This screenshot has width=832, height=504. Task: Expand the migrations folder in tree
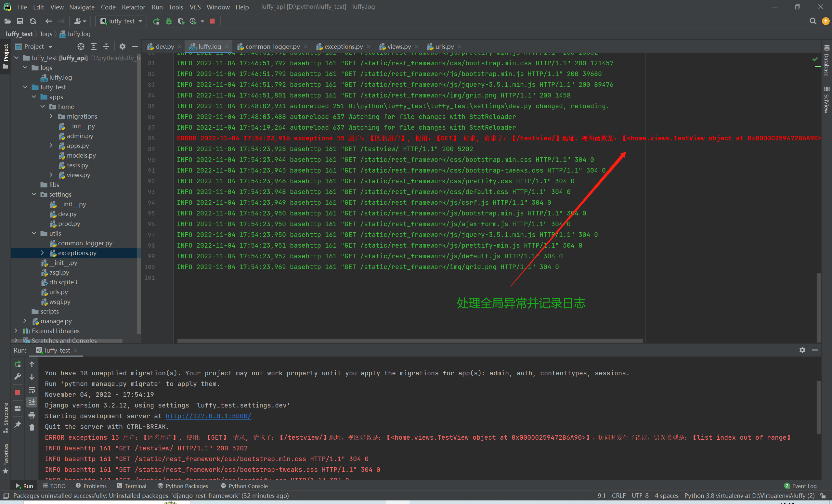click(x=51, y=116)
